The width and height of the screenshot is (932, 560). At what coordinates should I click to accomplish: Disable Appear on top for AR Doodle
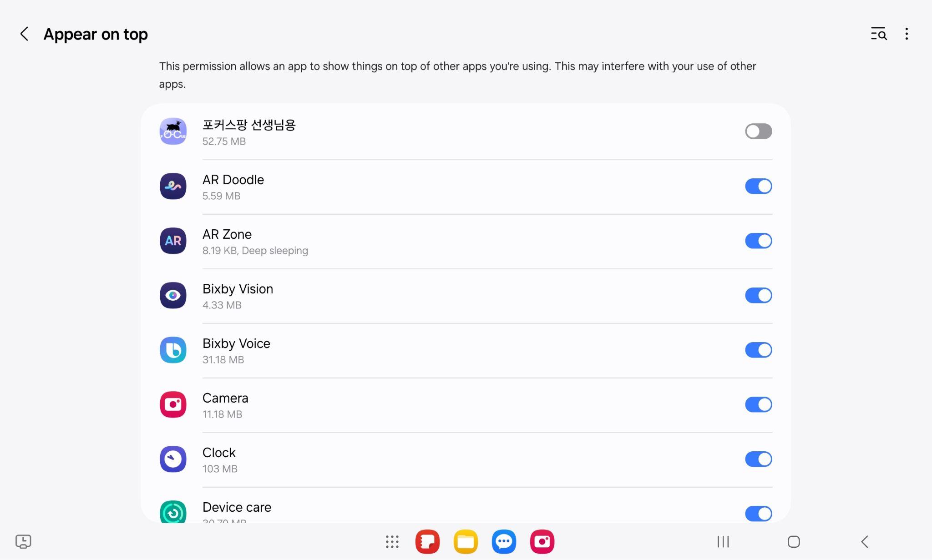[x=758, y=186]
